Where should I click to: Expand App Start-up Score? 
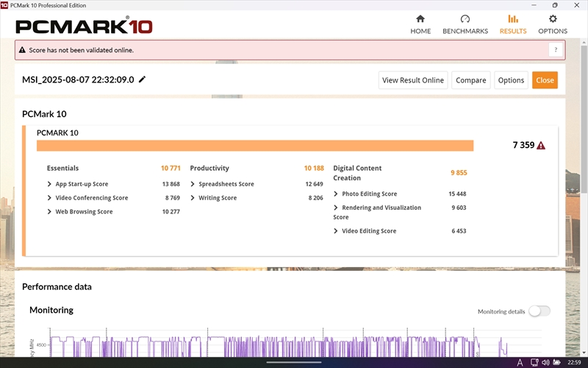click(49, 184)
